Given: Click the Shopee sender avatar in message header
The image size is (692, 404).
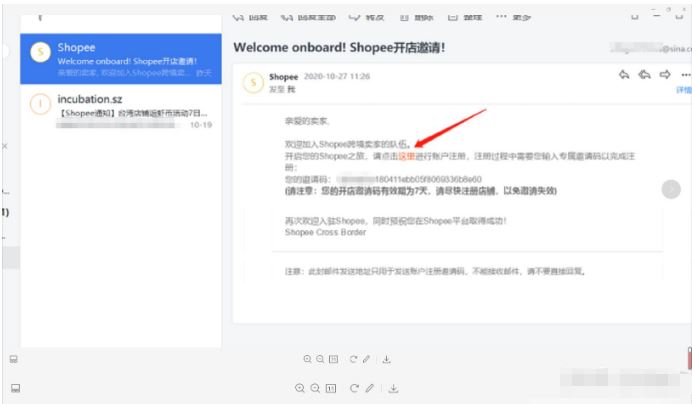Looking at the screenshot, I should pyautogui.click(x=253, y=82).
